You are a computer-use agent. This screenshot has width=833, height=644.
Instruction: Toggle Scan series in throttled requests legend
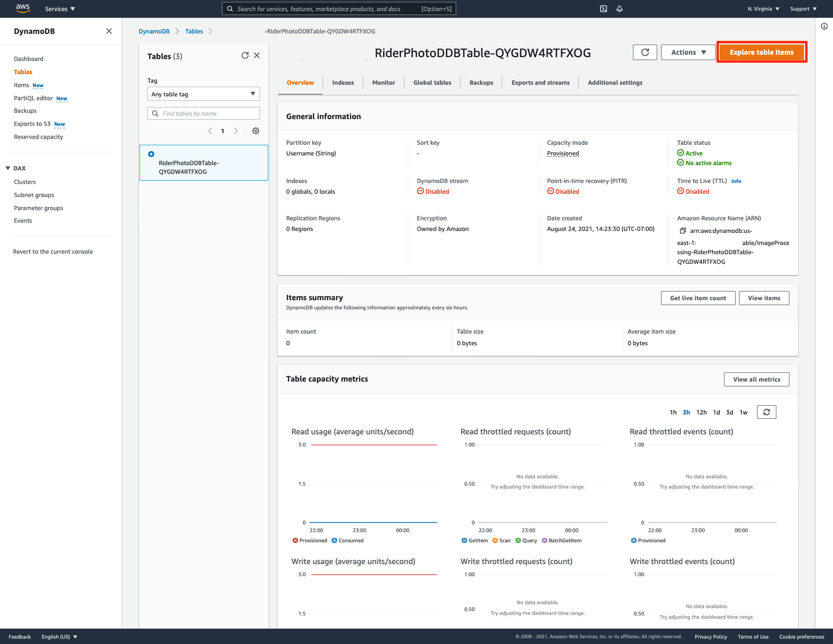tap(501, 540)
